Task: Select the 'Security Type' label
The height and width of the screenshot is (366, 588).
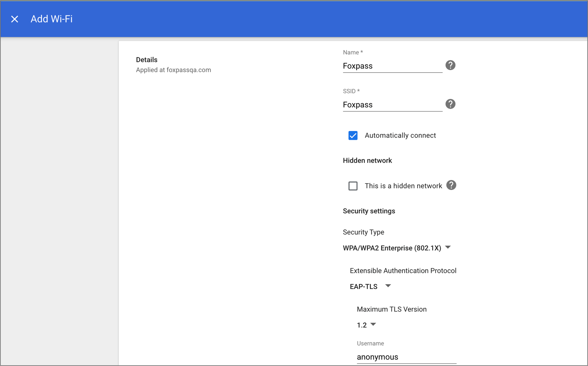Action: click(363, 232)
